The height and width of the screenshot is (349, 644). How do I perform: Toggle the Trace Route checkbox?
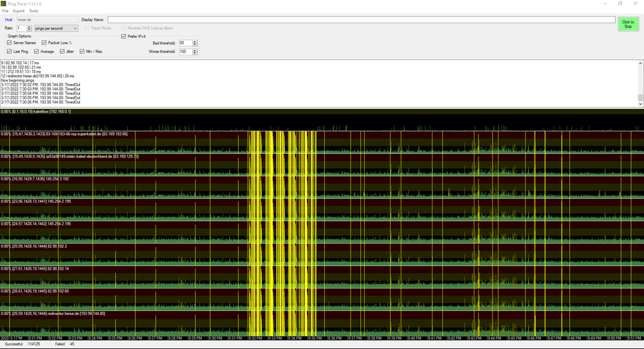point(98,28)
